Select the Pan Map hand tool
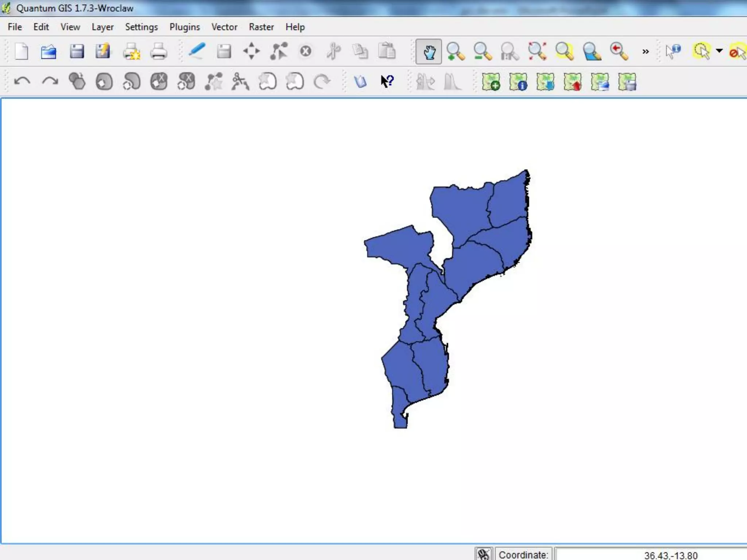 click(x=429, y=52)
